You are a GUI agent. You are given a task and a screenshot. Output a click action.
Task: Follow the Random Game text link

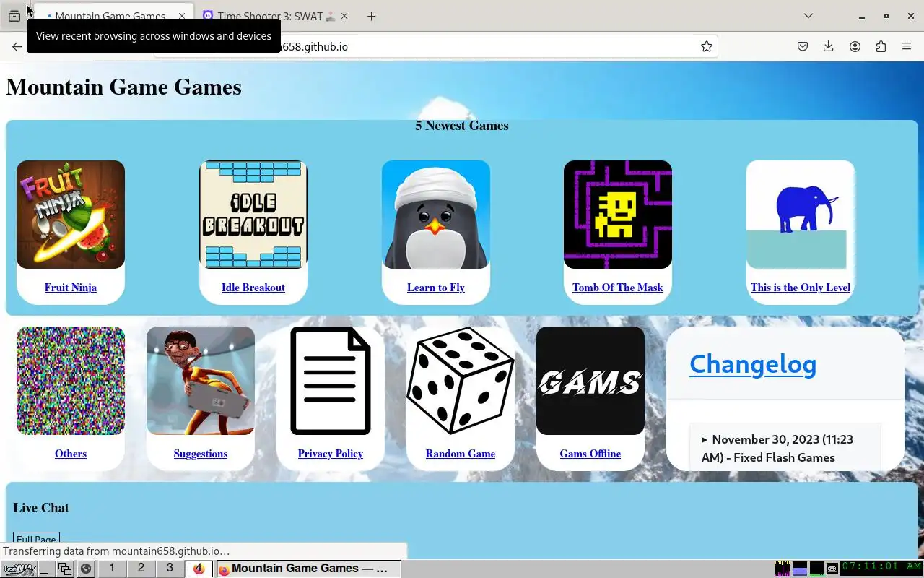(461, 454)
